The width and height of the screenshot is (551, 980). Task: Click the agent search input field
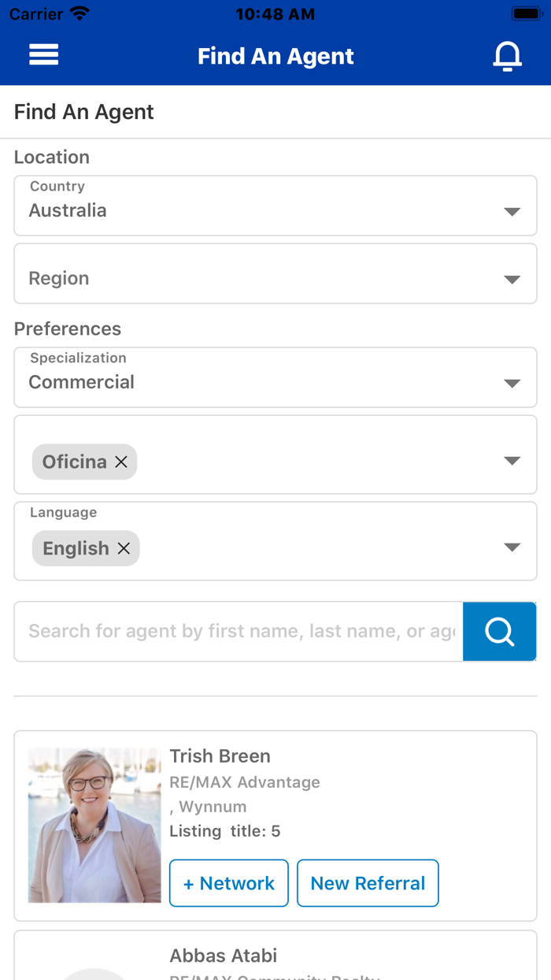point(236,631)
